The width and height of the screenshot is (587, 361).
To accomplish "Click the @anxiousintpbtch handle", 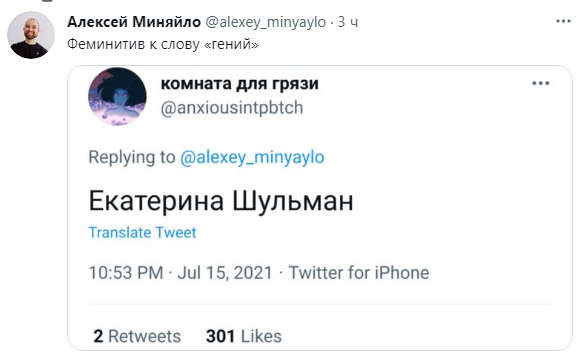I will coord(232,108).
